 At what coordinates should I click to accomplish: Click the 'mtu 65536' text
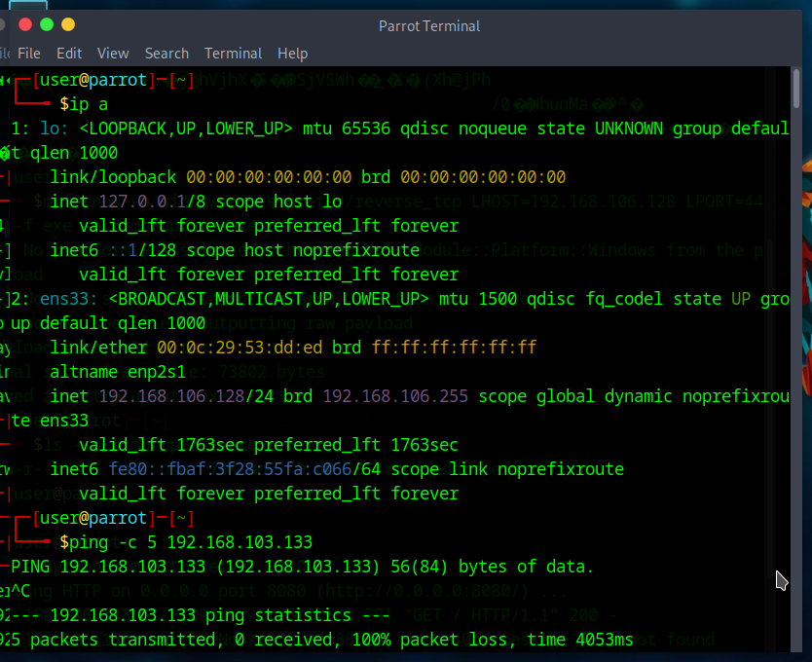(347, 129)
